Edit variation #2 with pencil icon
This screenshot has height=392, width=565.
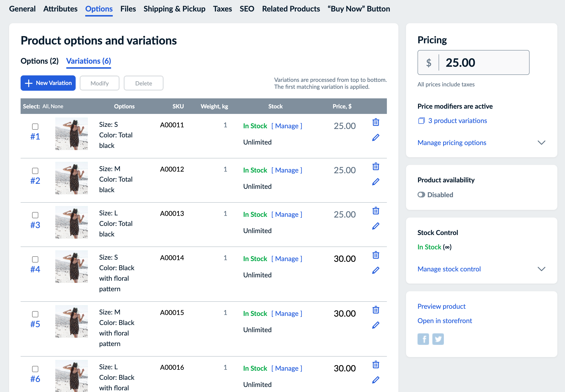coord(376,182)
